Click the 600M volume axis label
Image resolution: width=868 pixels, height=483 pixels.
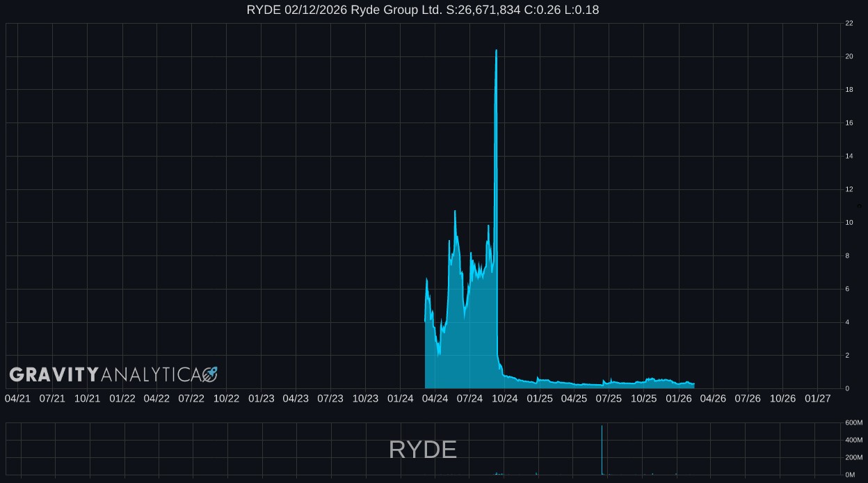tap(853, 422)
